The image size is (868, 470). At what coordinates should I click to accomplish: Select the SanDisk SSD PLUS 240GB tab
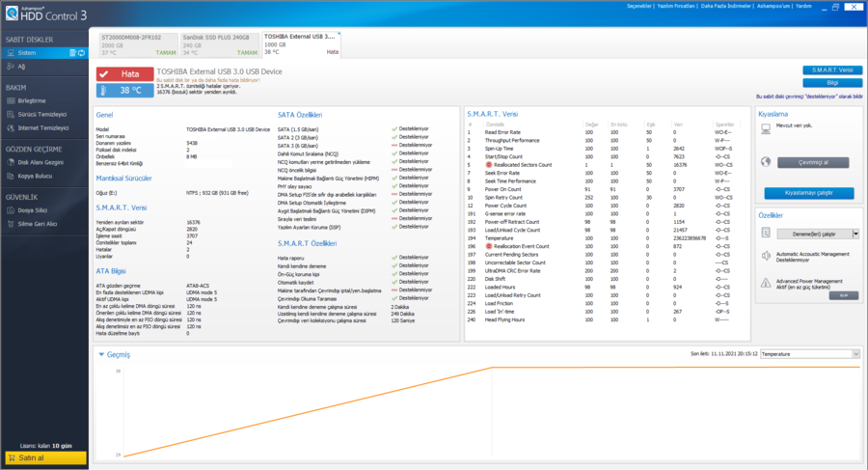point(220,45)
